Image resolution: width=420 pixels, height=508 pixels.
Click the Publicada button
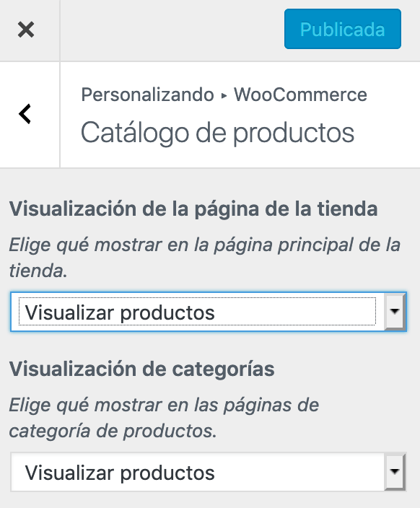pyautogui.click(x=343, y=29)
